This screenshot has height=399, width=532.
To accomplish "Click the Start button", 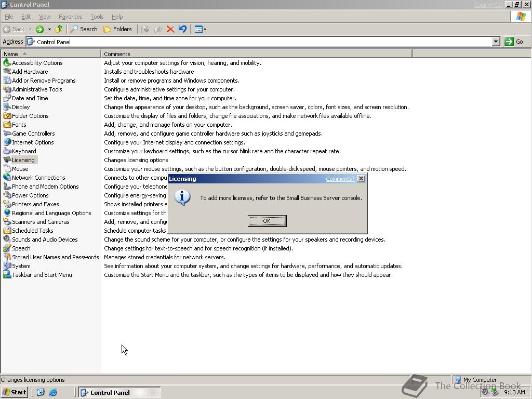I will pyautogui.click(x=14, y=392).
